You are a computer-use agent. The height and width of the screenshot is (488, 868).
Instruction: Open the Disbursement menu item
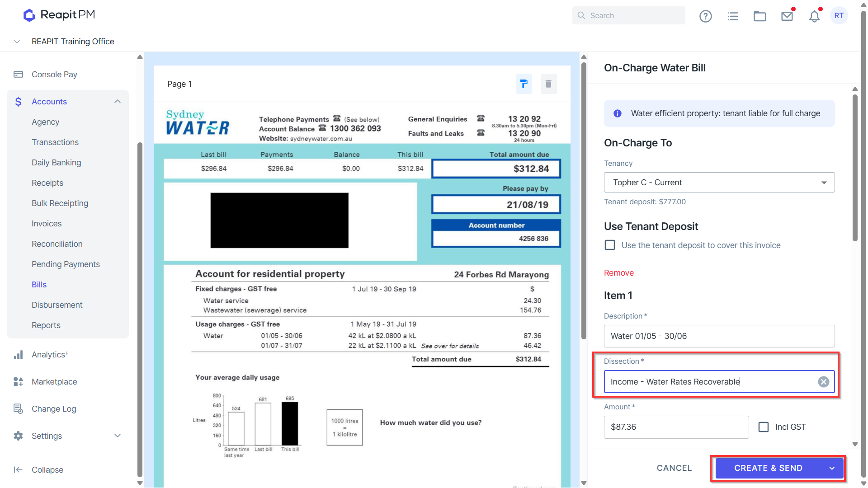(57, 305)
